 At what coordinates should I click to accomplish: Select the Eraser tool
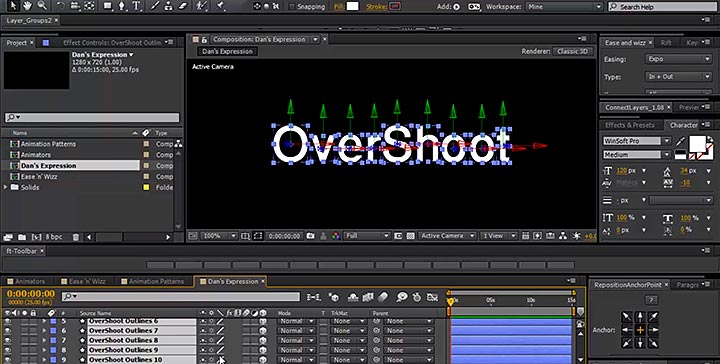pos(183,6)
